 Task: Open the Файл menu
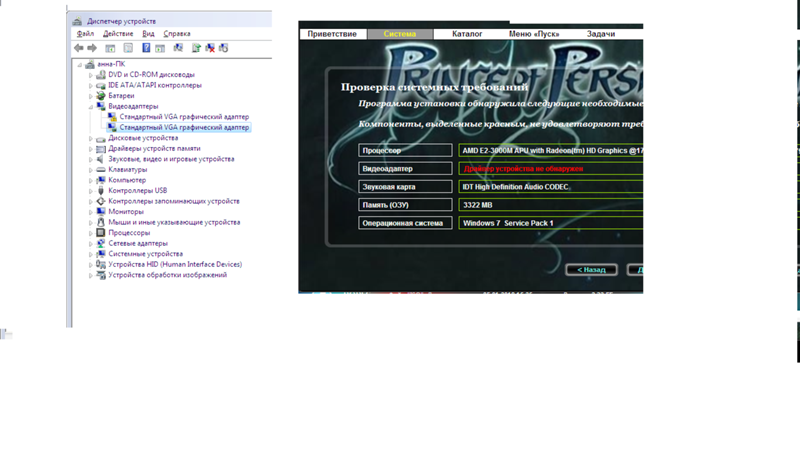pyautogui.click(x=85, y=34)
